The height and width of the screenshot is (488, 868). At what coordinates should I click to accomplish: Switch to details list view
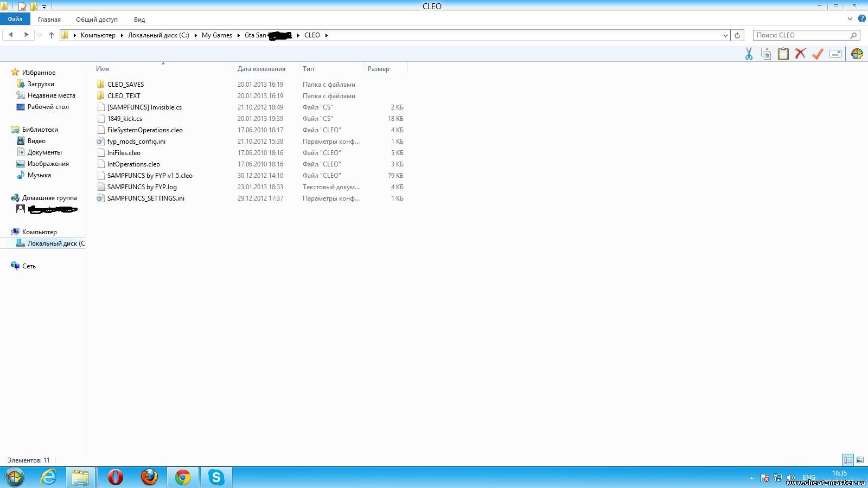(848, 460)
